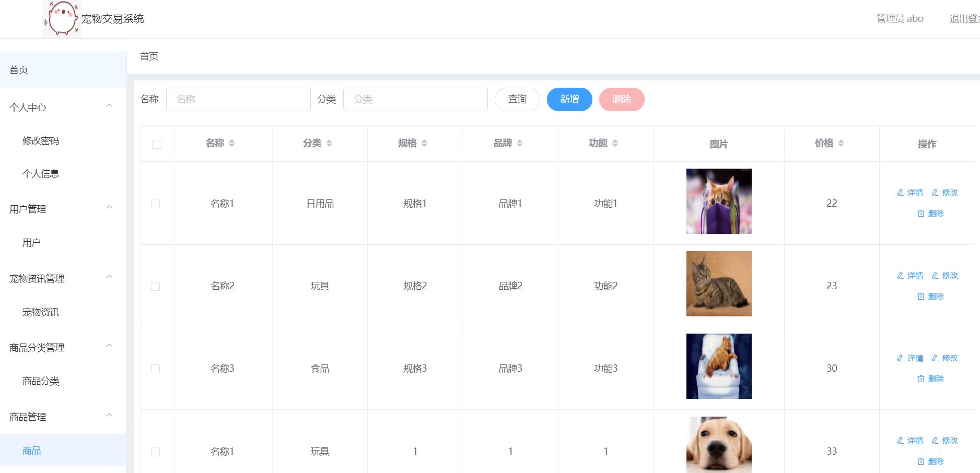Viewport: 980px width, 473px height.
Task: Click the detail pencil icon for 名称1
Action: (x=900, y=192)
